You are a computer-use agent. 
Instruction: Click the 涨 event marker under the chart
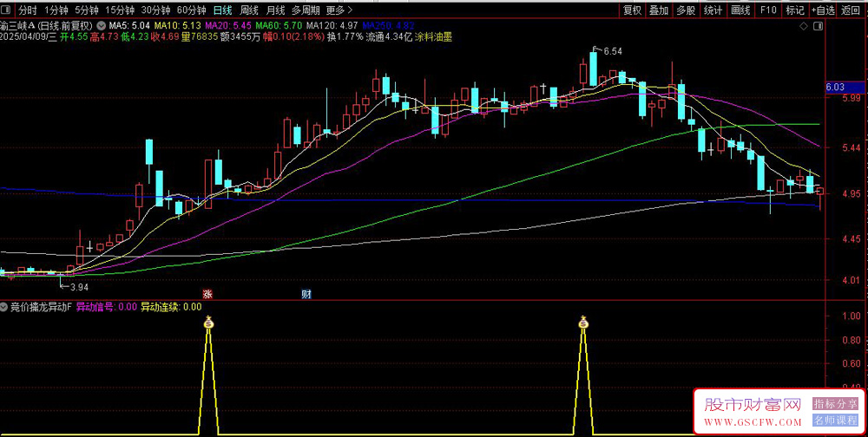(x=207, y=294)
